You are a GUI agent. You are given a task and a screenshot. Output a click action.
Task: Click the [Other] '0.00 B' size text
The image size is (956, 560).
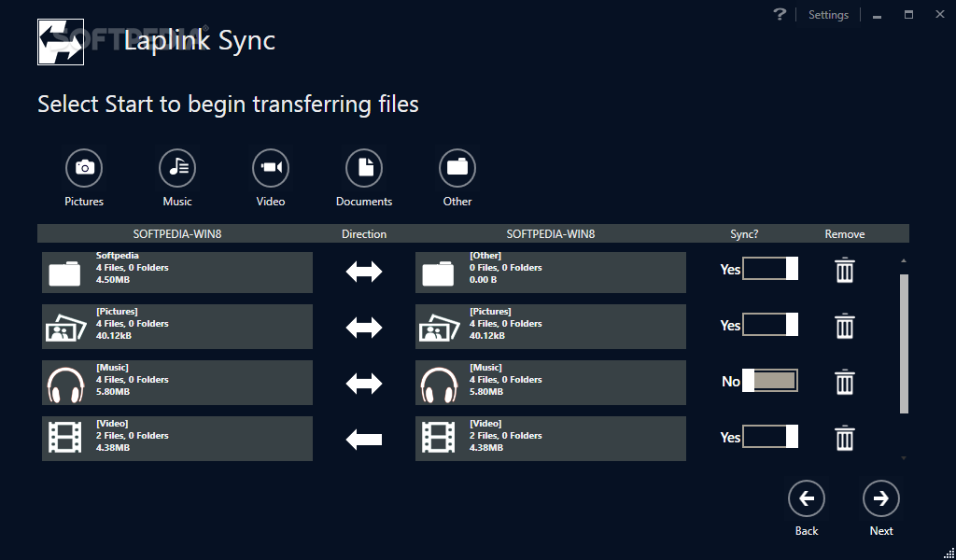[483, 280]
